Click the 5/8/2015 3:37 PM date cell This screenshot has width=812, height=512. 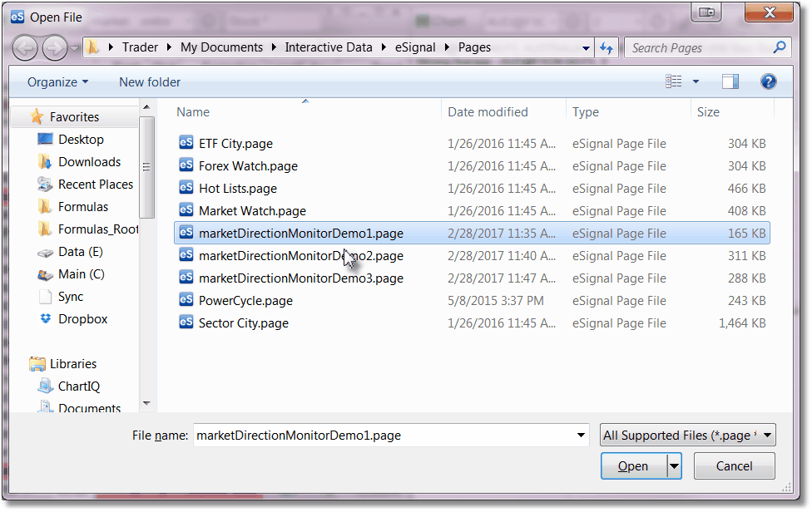point(496,301)
